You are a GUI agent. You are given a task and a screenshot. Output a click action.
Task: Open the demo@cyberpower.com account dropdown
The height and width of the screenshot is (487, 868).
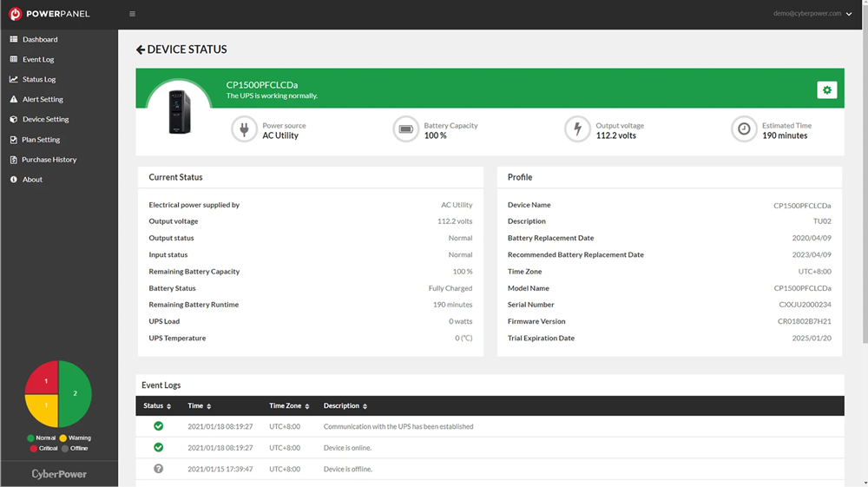812,13
